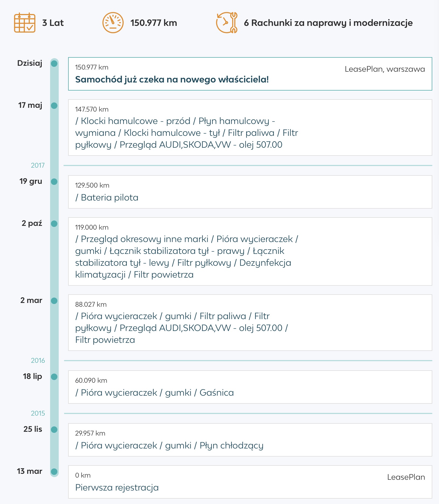Click the odometer mileage gauge icon
Screen dimensions: 439x504
coord(113,23)
